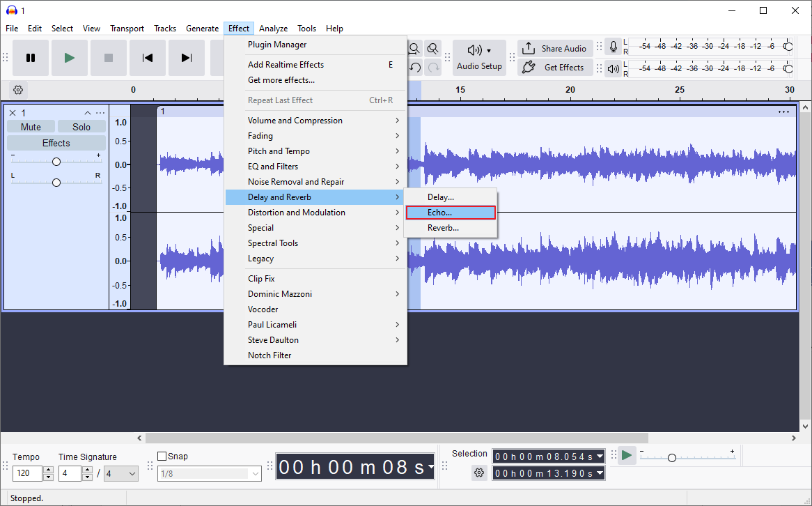Click the microphone recording meter icon
The height and width of the screenshot is (506, 812).
pos(613,47)
